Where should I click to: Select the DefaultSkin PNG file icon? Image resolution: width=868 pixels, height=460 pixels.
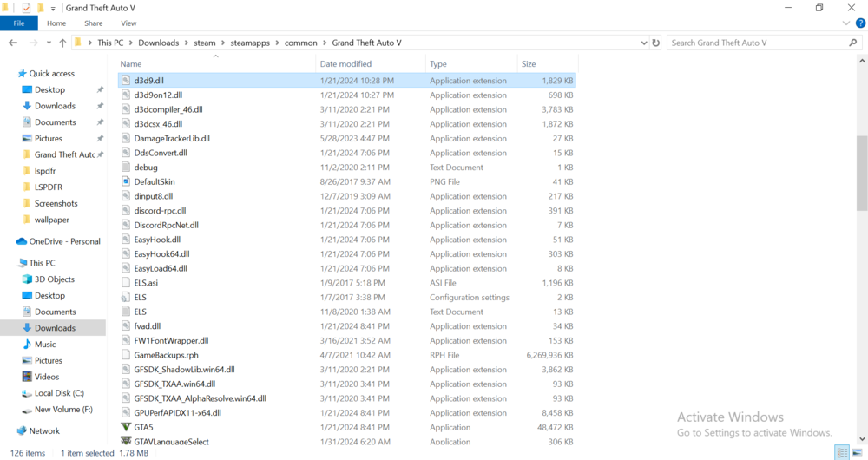126,181
